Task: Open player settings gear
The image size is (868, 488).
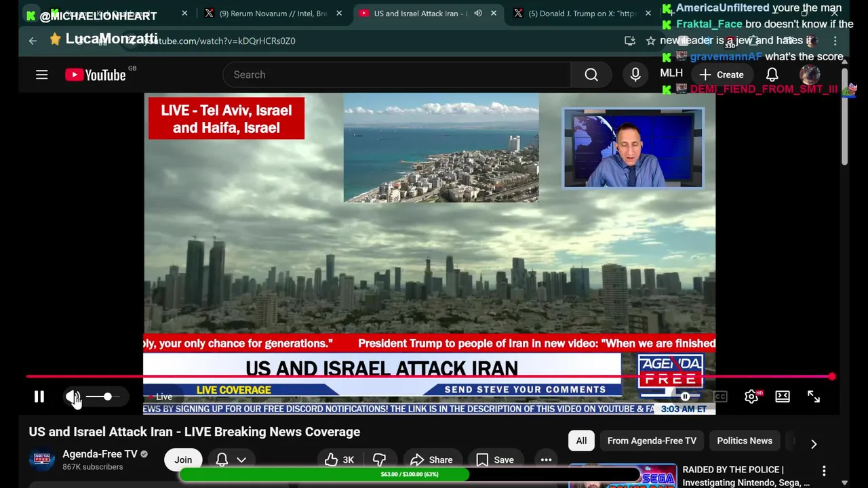Action: [x=751, y=396]
